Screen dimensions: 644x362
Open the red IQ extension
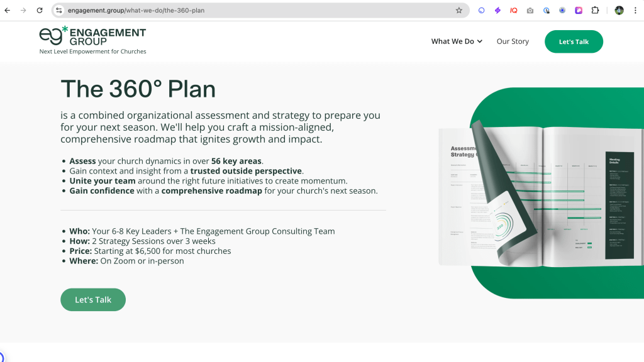(514, 11)
